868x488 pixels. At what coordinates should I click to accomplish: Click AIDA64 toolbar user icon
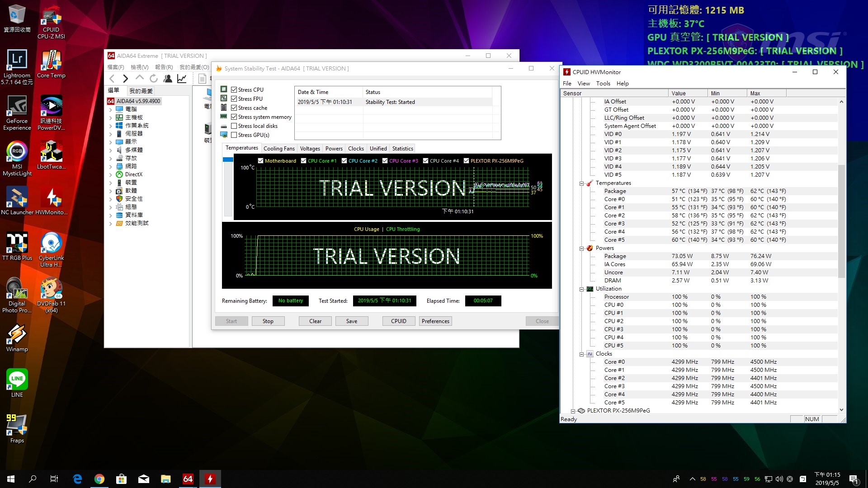[x=168, y=79]
